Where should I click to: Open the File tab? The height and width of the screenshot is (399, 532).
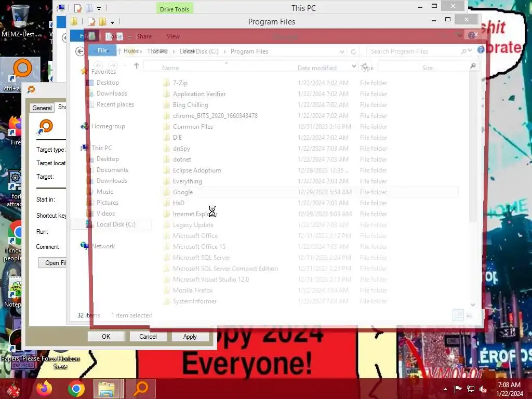coord(102,50)
